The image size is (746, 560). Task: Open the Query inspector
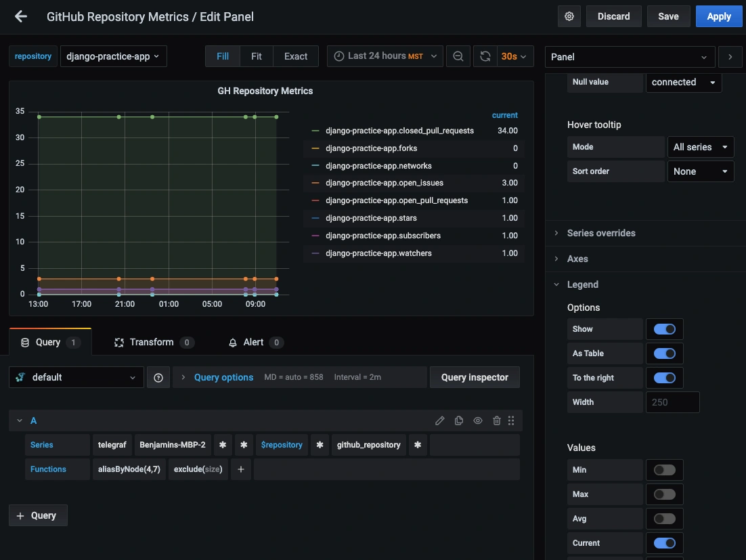[x=475, y=377]
